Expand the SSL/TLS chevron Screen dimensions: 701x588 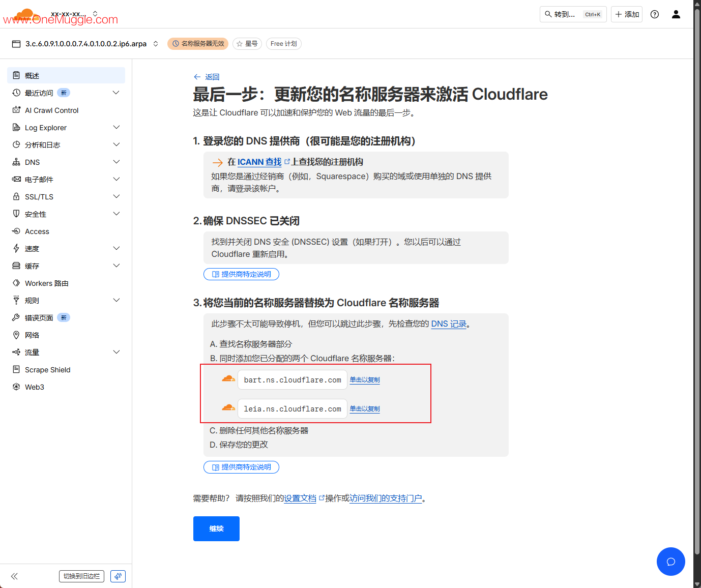click(116, 196)
